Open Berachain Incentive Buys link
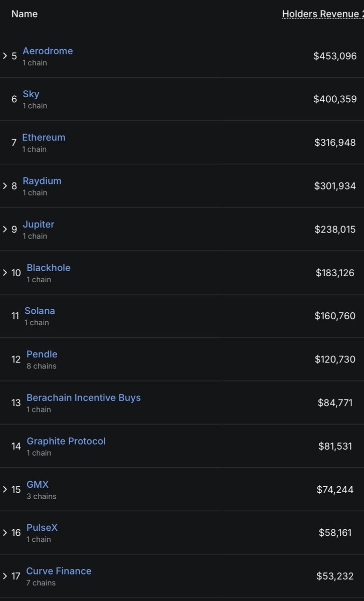The image size is (364, 601). pyautogui.click(x=84, y=398)
